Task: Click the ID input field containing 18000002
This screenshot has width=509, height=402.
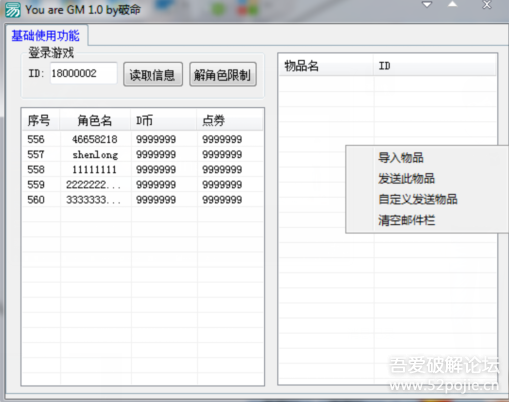Action: click(x=84, y=73)
